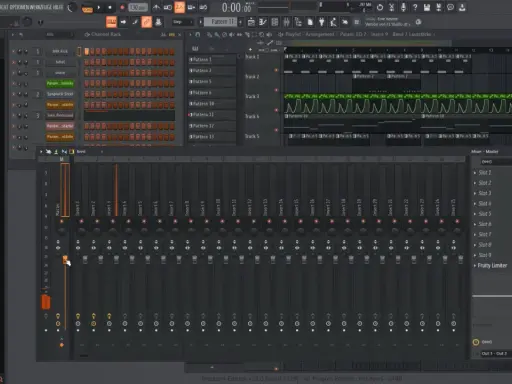Click the Record button in transport
This screenshot has height=384, width=512.
(x=122, y=7)
